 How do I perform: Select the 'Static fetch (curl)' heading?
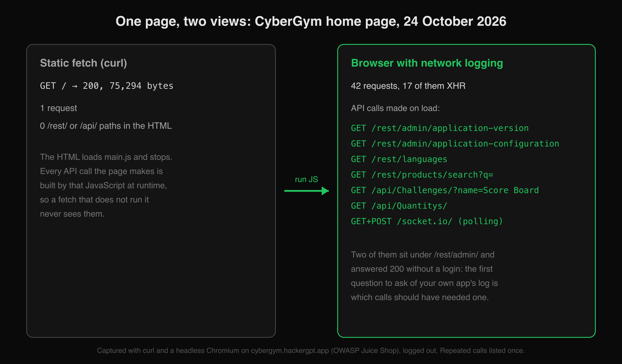84,63
